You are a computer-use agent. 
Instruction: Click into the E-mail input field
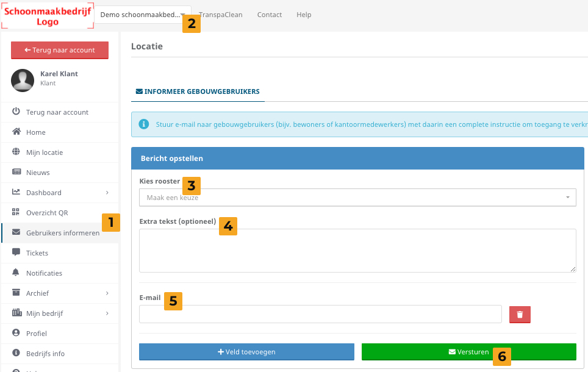tap(320, 314)
